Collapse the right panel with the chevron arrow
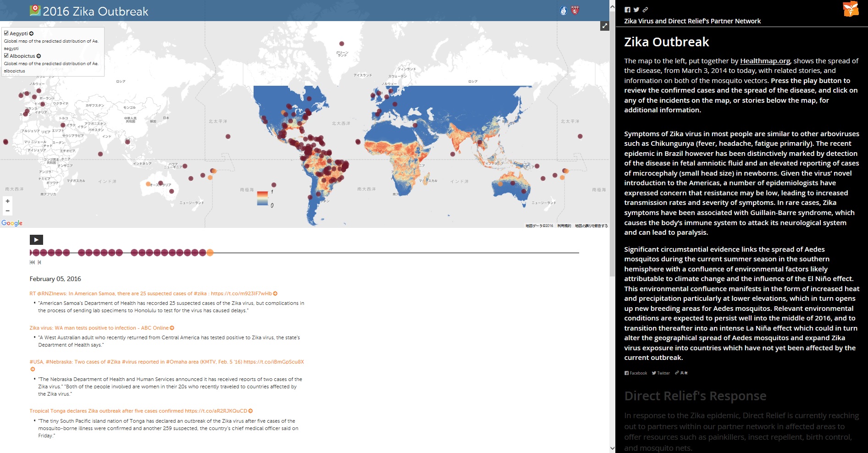 (613, 7)
